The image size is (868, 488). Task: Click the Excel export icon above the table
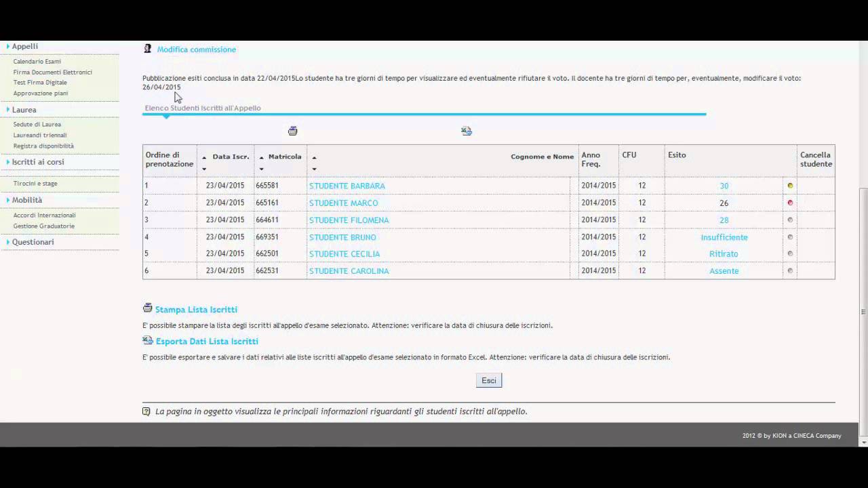click(467, 131)
